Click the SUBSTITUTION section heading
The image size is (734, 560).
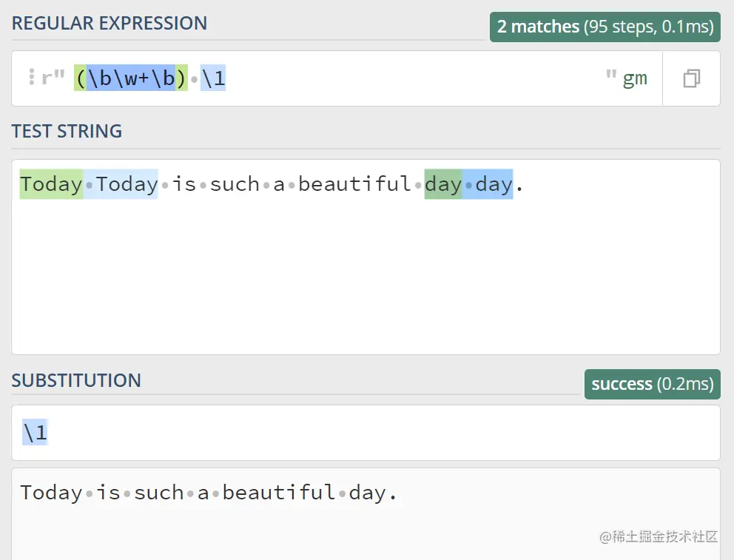[76, 380]
